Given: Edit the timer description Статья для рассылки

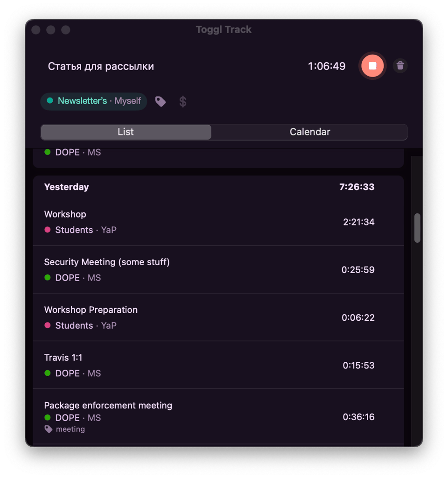Looking at the screenshot, I should coord(101,66).
